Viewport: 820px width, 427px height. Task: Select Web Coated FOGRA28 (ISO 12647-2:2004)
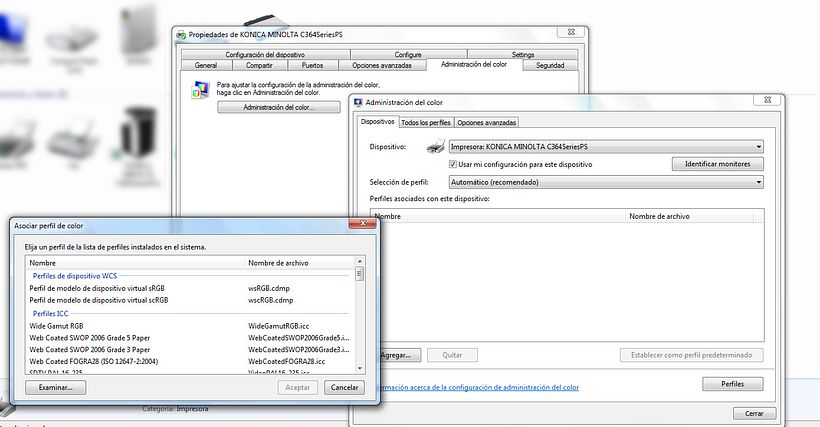pos(94,362)
